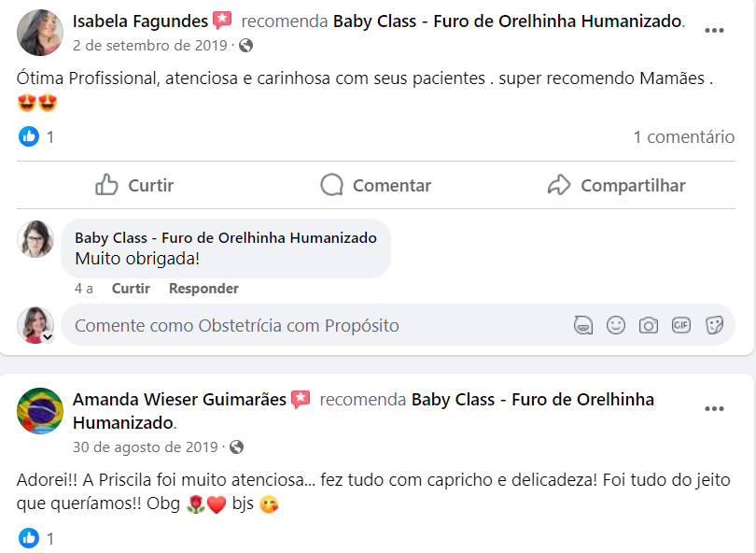Open the 1 comentário link

pos(683,136)
